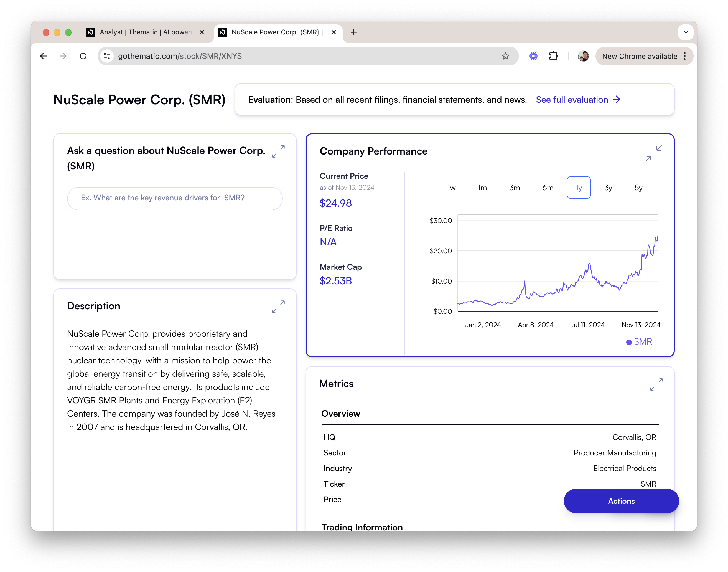This screenshot has height=572, width=728.
Task: Click the browser forward arrow
Action: pyautogui.click(x=63, y=56)
